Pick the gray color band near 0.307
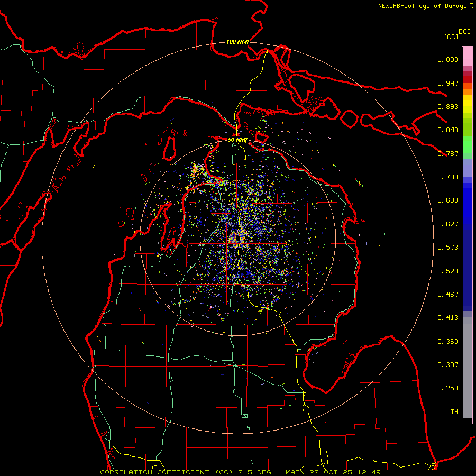 (x=467, y=368)
